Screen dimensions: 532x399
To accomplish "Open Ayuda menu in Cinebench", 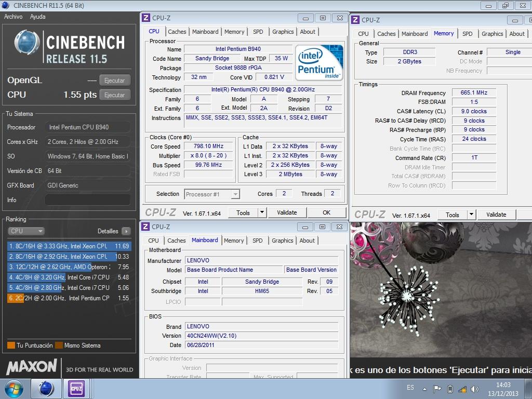I will pyautogui.click(x=37, y=16).
